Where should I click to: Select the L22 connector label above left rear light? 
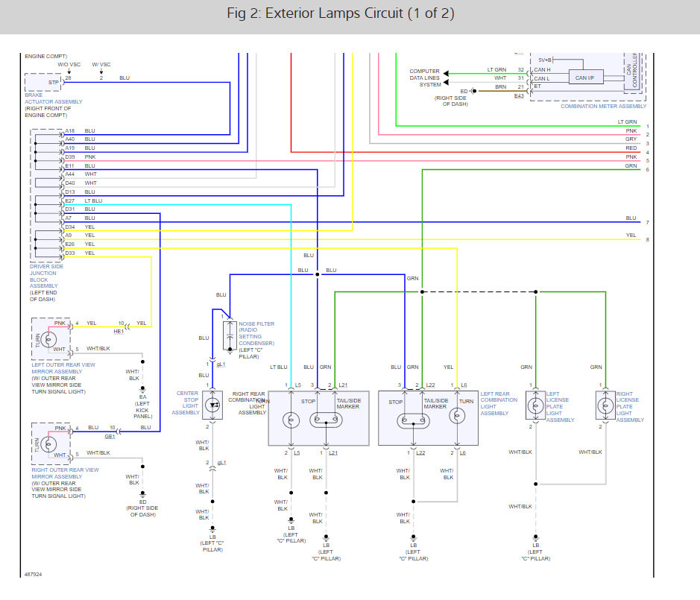point(430,385)
